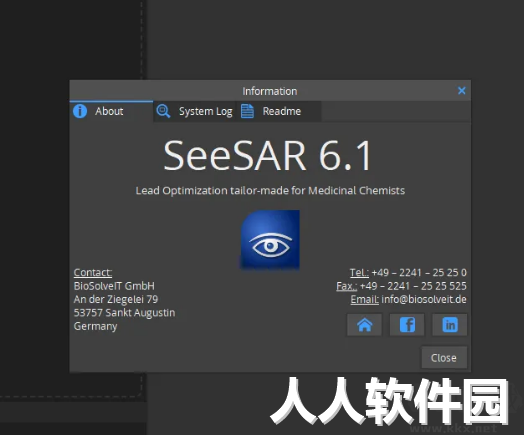Click the Fax number line

coord(401,286)
